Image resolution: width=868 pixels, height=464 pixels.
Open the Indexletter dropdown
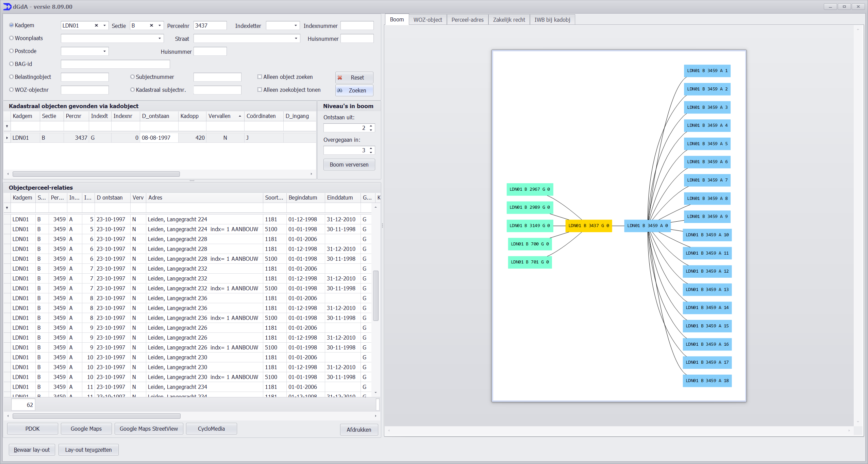[296, 25]
